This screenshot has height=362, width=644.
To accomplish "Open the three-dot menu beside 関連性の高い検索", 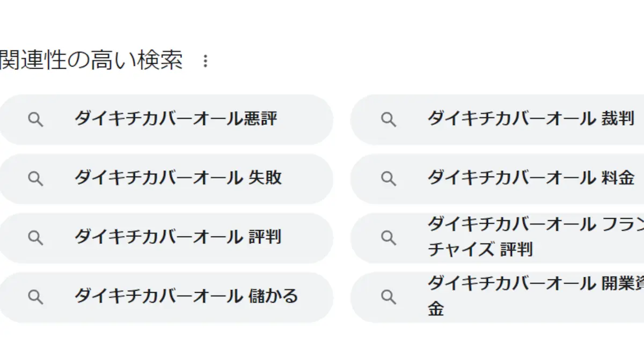I will (x=205, y=61).
